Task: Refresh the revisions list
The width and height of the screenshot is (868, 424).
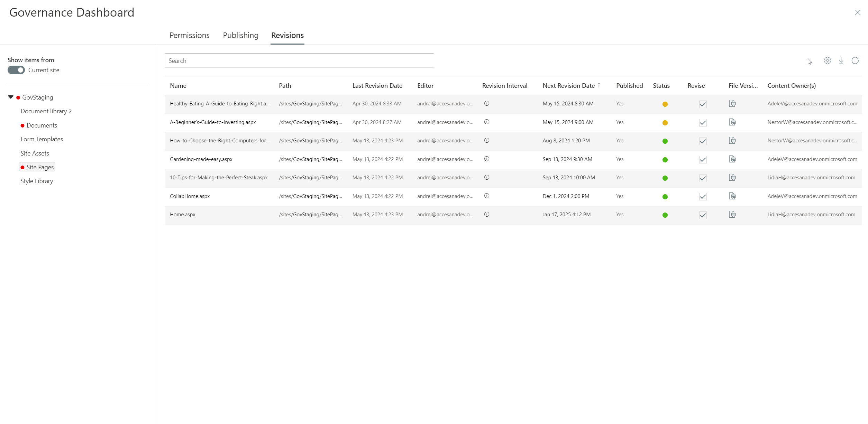Action: (855, 60)
